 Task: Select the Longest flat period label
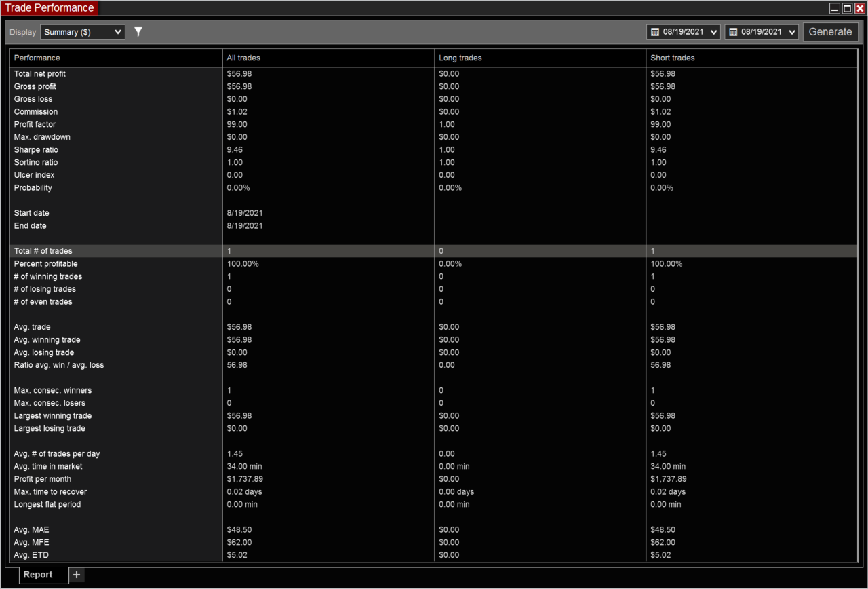[47, 504]
